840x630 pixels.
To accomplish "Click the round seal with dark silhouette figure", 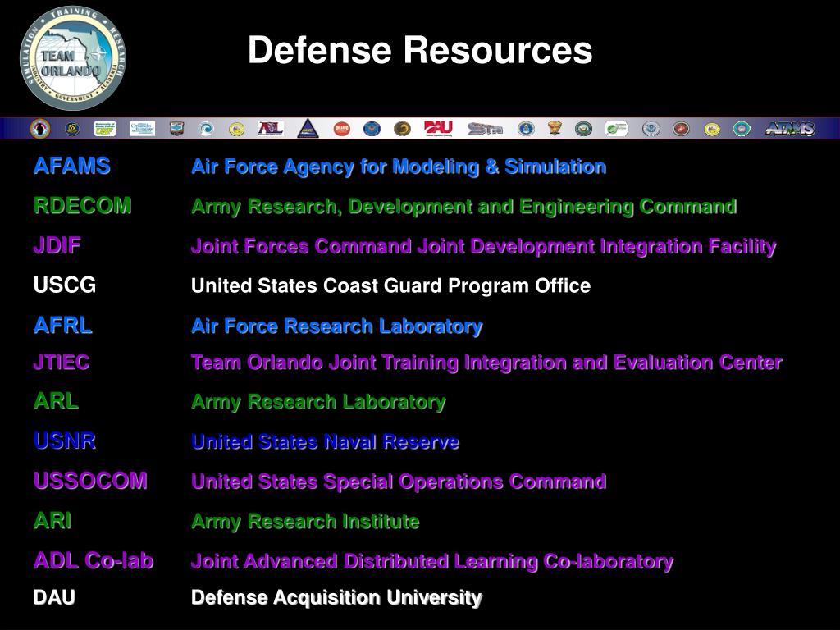I will tap(39, 129).
